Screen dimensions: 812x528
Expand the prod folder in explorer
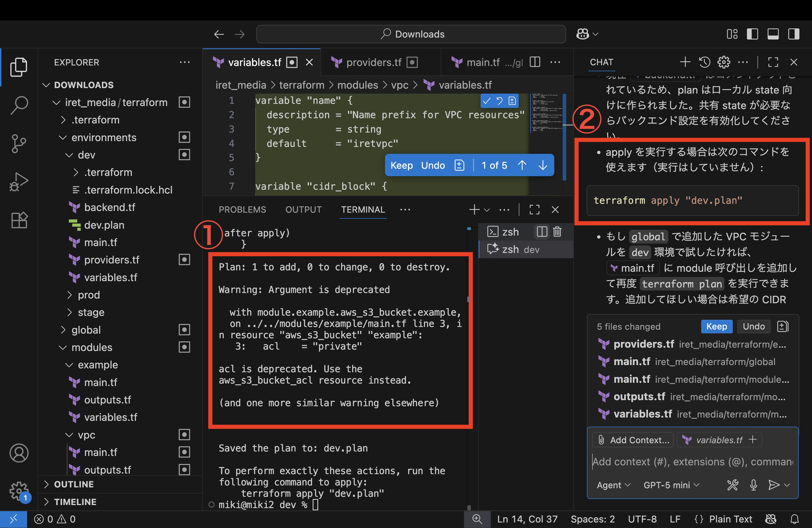[x=88, y=295]
